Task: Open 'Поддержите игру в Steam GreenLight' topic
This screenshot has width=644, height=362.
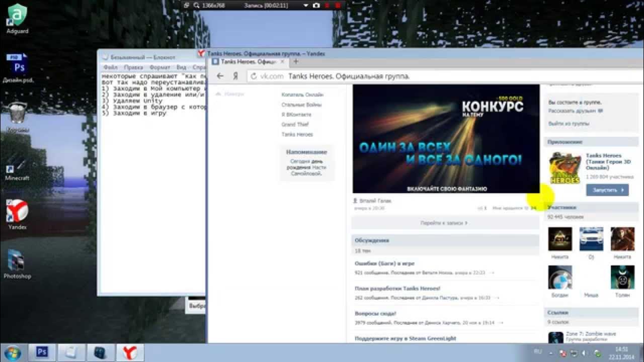Action: click(x=406, y=339)
